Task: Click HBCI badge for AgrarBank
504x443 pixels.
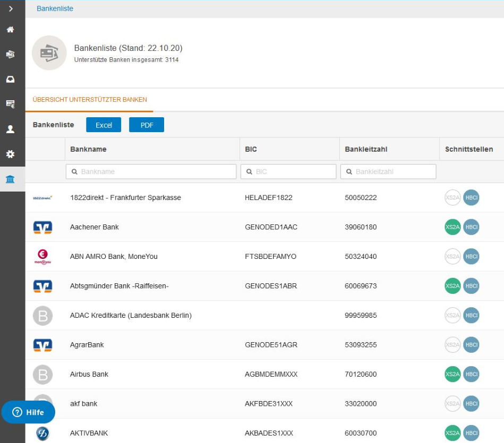Action: pyautogui.click(x=471, y=345)
